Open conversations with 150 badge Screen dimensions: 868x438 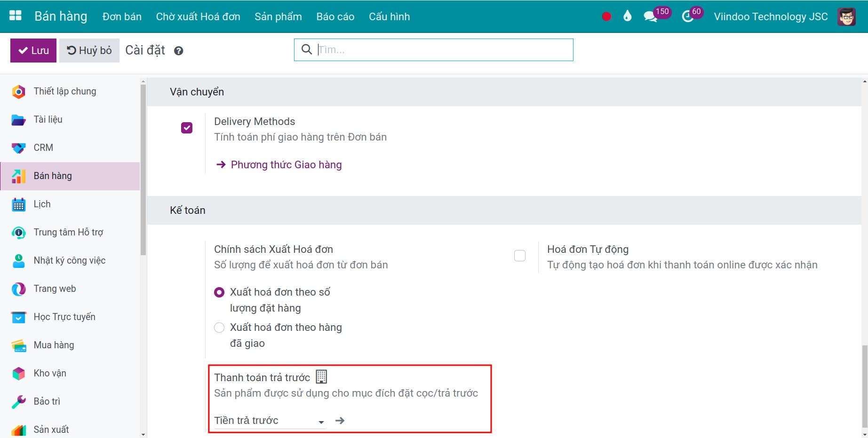(x=651, y=16)
